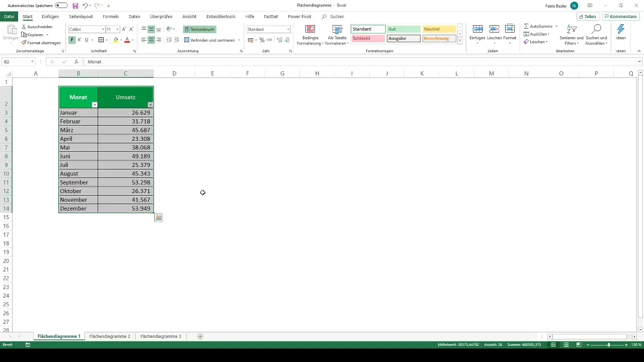This screenshot has height=362, width=644.
Task: Toggle italic (K) formatting
Action: (79, 40)
